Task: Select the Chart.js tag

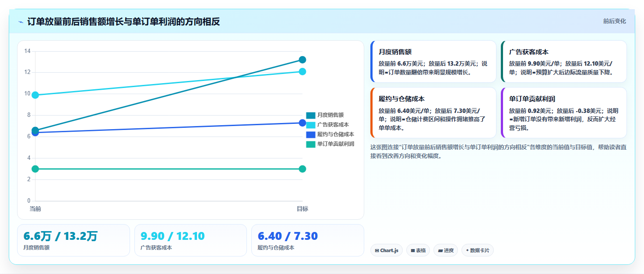Action: (387, 250)
